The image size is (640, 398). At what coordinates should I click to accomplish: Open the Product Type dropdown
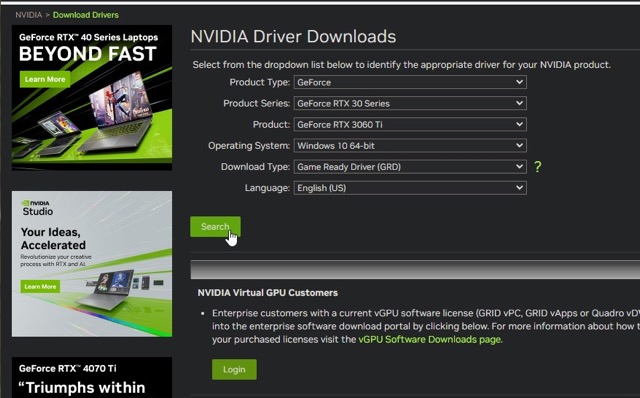click(410, 82)
